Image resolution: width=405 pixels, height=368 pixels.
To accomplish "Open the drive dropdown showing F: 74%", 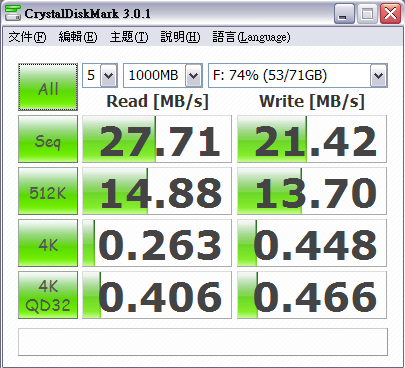I will click(x=298, y=75).
